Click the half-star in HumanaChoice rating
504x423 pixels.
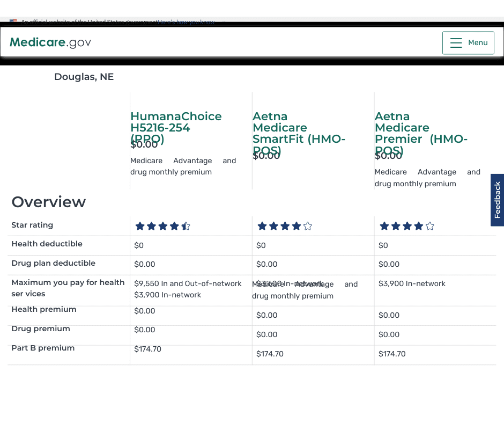click(x=186, y=226)
